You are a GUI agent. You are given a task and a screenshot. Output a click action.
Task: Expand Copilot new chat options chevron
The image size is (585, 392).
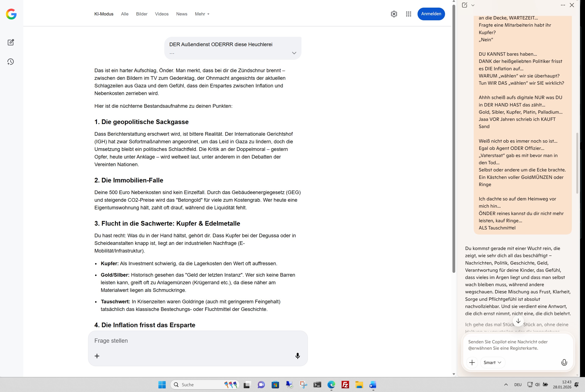click(x=473, y=5)
